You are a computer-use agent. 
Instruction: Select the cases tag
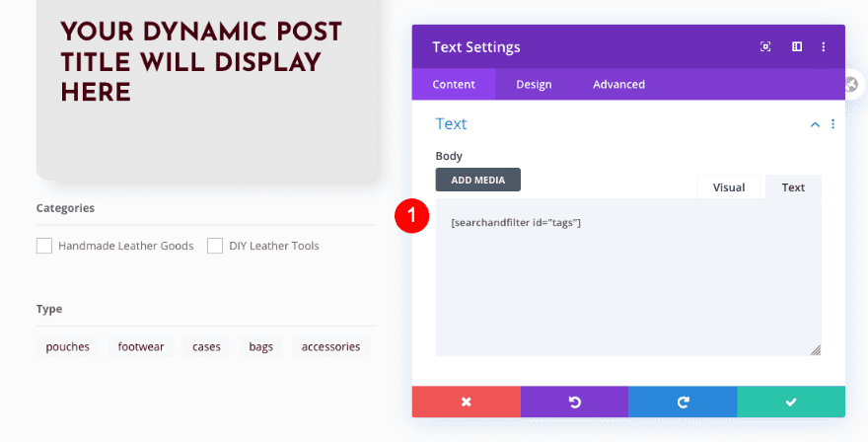tap(206, 346)
